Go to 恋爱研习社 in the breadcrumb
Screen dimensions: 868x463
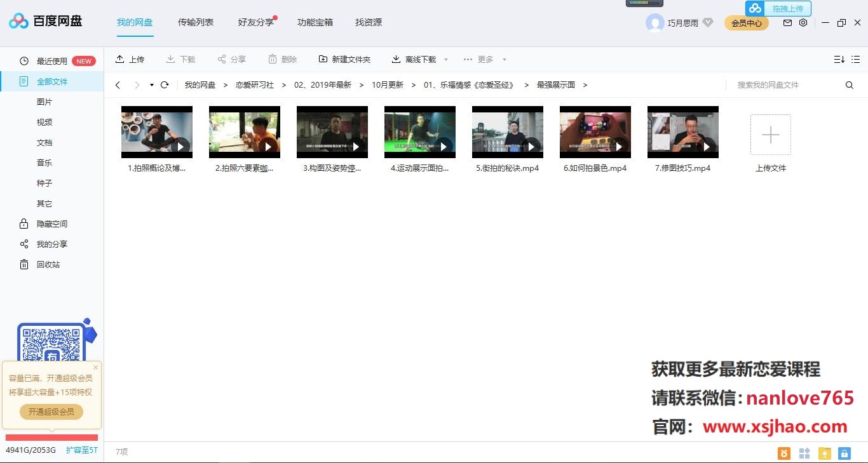tap(254, 84)
